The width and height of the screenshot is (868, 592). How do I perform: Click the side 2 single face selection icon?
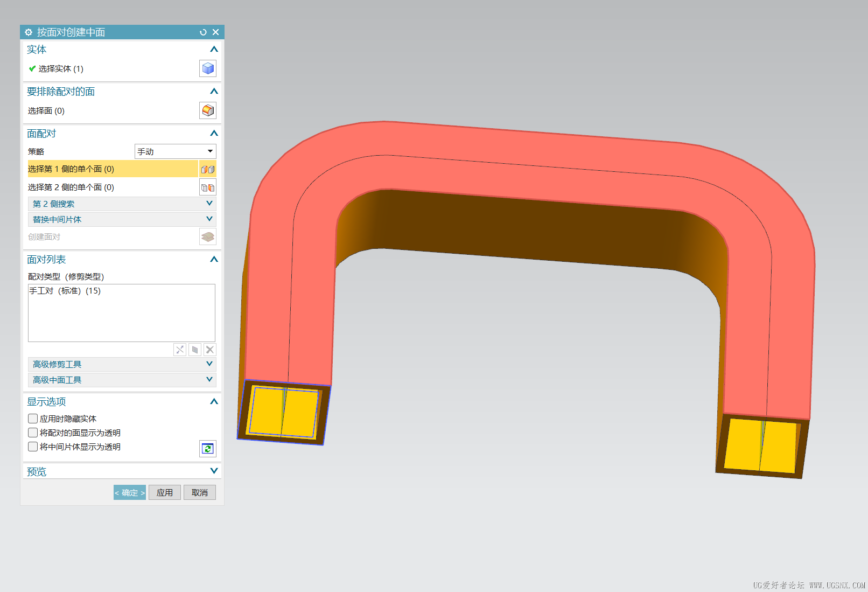tap(208, 187)
